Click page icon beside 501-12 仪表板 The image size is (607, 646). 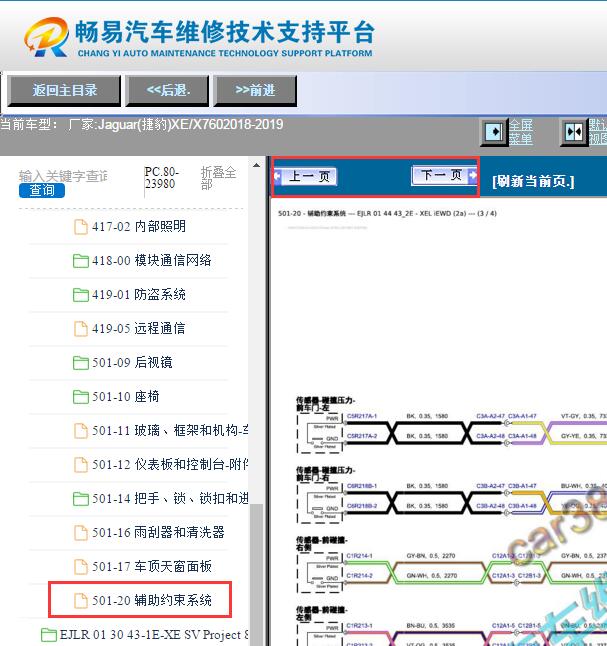(81, 465)
